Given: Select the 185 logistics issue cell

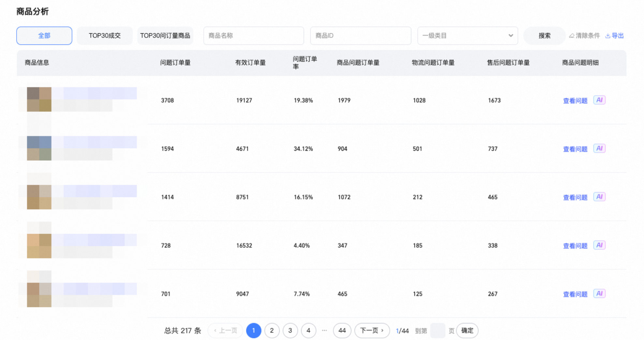Looking at the screenshot, I should click(x=417, y=245).
